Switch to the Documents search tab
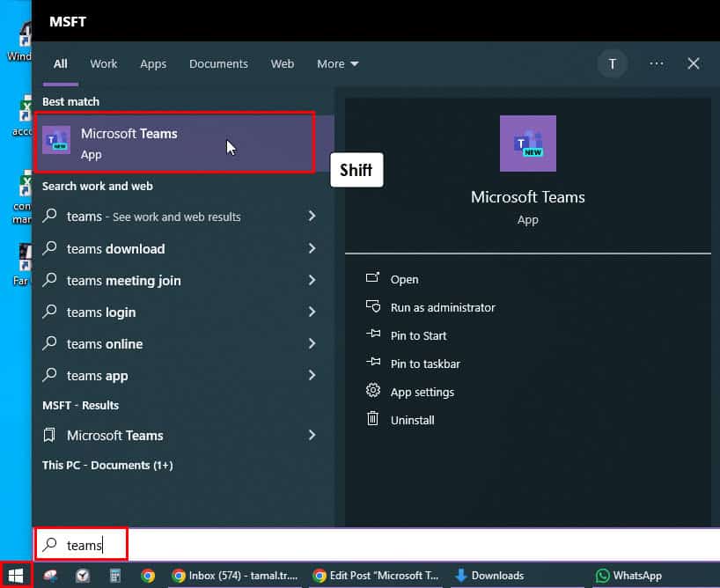Viewport: 720px width, 588px height. [x=218, y=64]
